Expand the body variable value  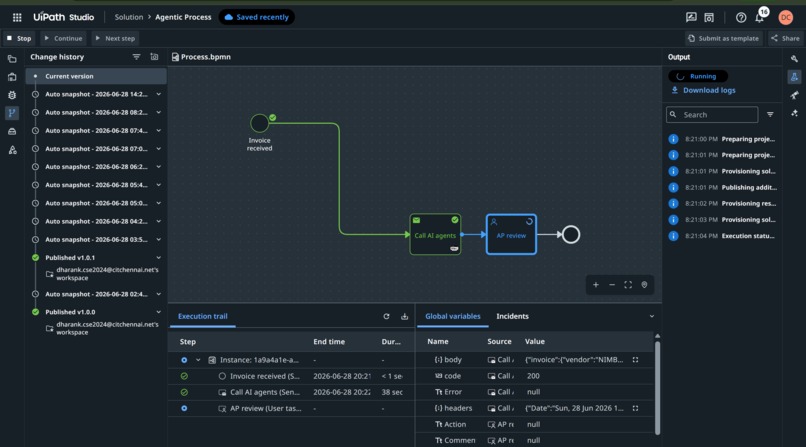pyautogui.click(x=635, y=360)
